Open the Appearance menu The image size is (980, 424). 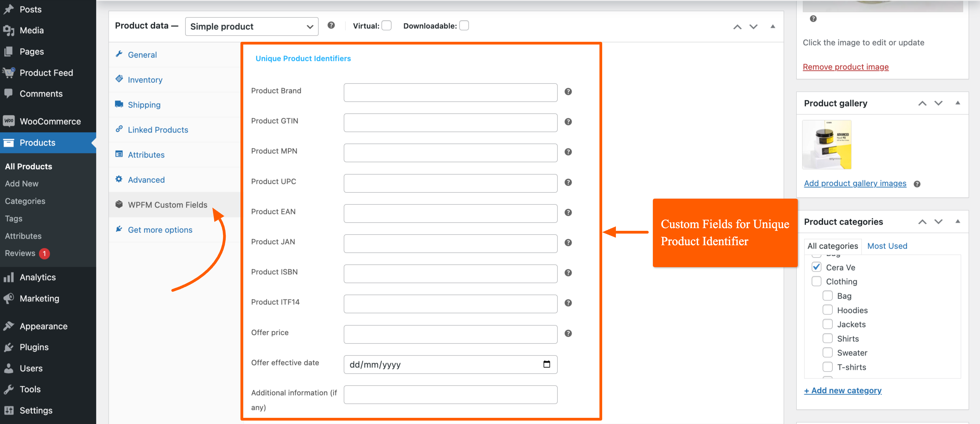click(x=48, y=326)
